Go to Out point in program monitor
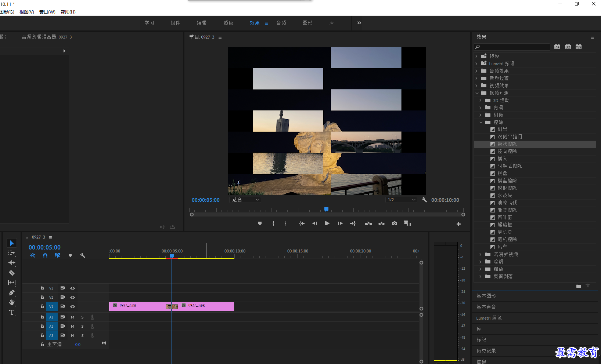 tap(353, 223)
